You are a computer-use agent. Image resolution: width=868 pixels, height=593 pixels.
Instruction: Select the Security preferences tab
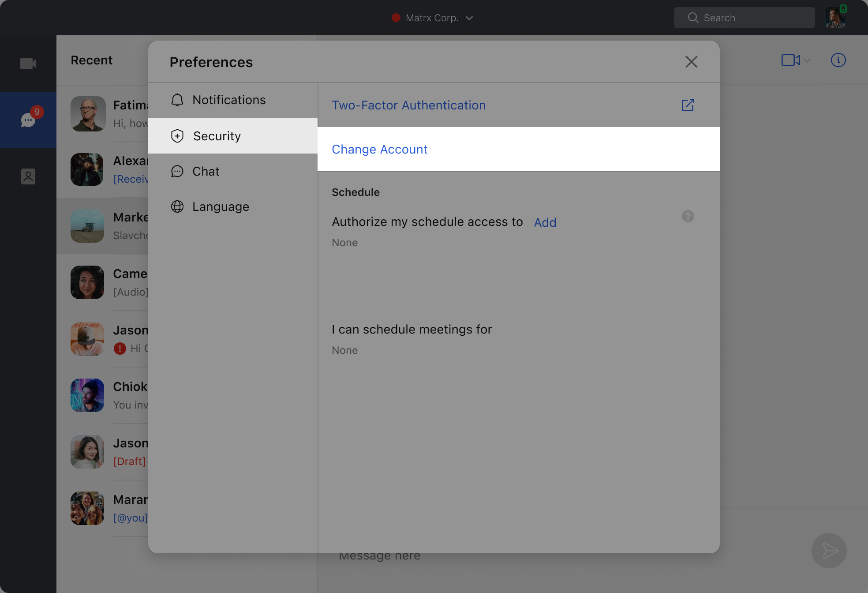click(x=217, y=136)
